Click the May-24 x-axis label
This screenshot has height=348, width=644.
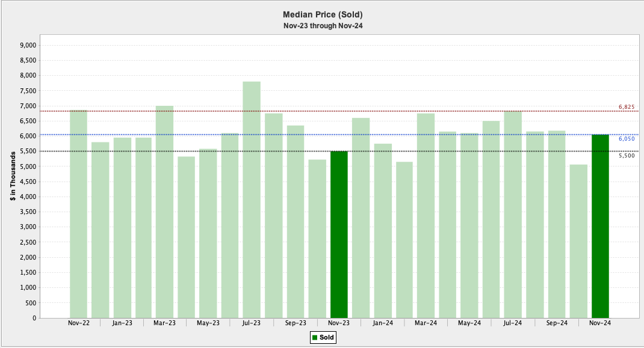(x=469, y=323)
